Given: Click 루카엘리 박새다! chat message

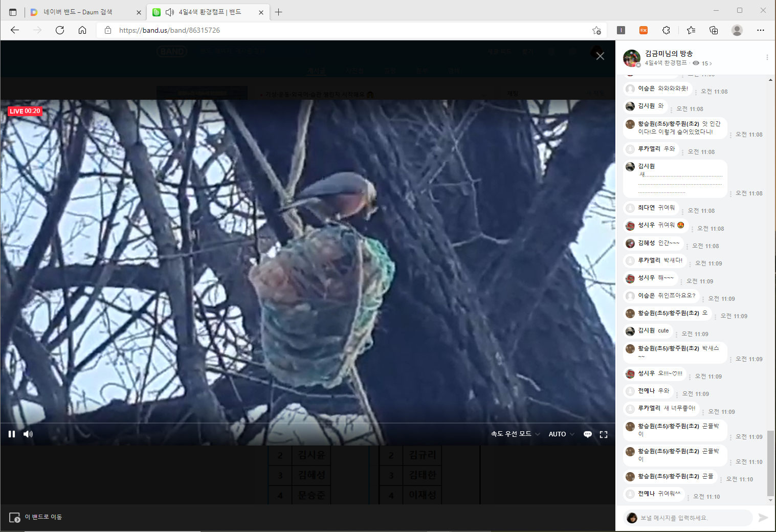Looking at the screenshot, I should click(x=655, y=260).
